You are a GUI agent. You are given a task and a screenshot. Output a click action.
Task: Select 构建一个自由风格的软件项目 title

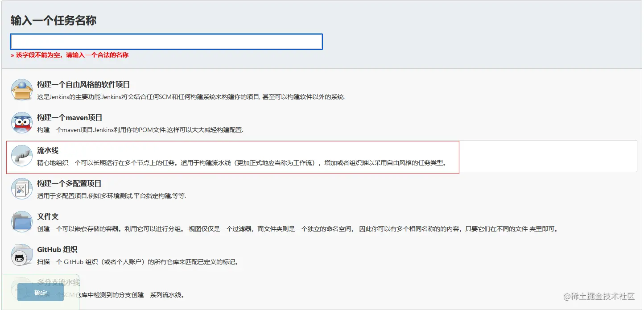[x=83, y=84]
